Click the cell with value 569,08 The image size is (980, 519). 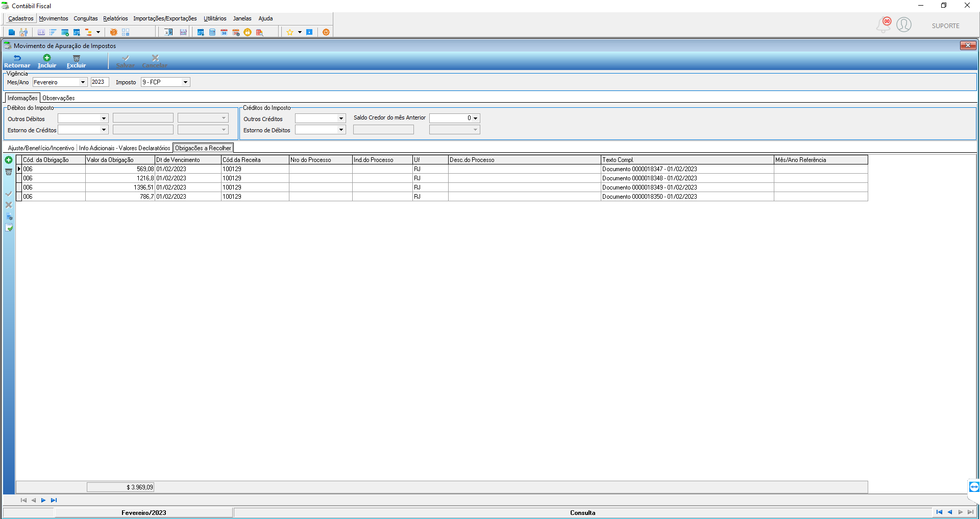[120, 169]
